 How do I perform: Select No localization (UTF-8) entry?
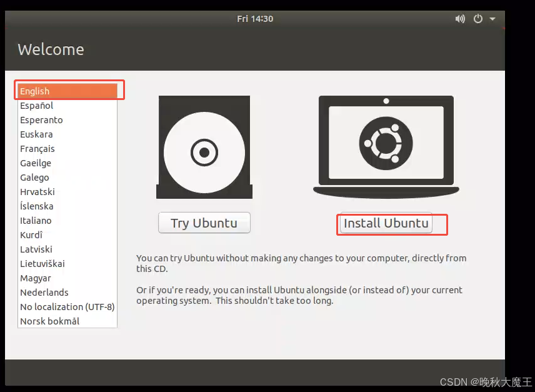coord(67,307)
